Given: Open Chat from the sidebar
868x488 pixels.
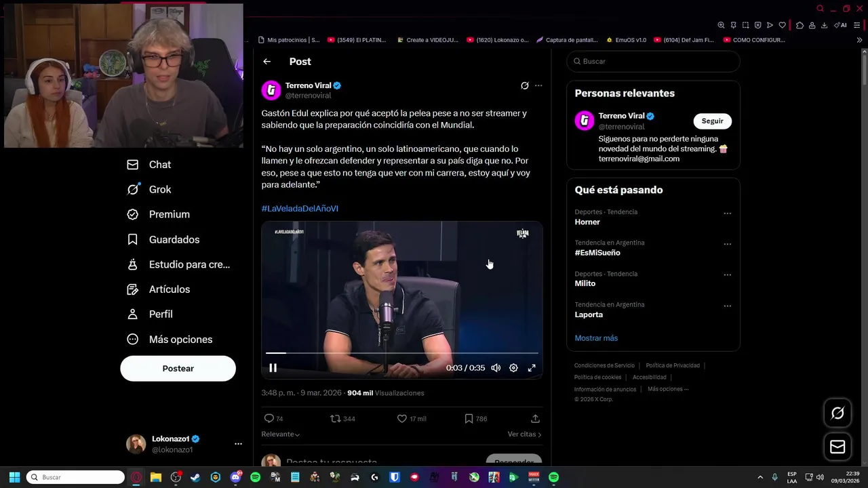Looking at the screenshot, I should pyautogui.click(x=149, y=165).
